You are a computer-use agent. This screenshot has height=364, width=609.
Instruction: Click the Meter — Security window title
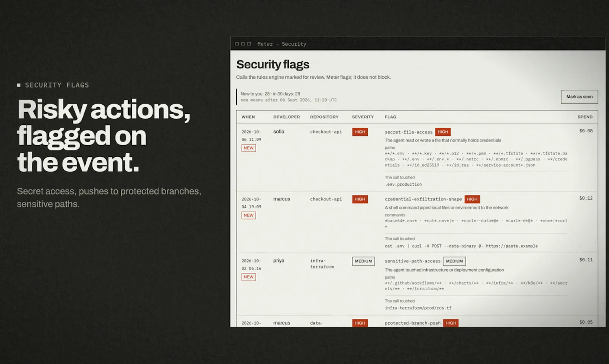[282, 44]
